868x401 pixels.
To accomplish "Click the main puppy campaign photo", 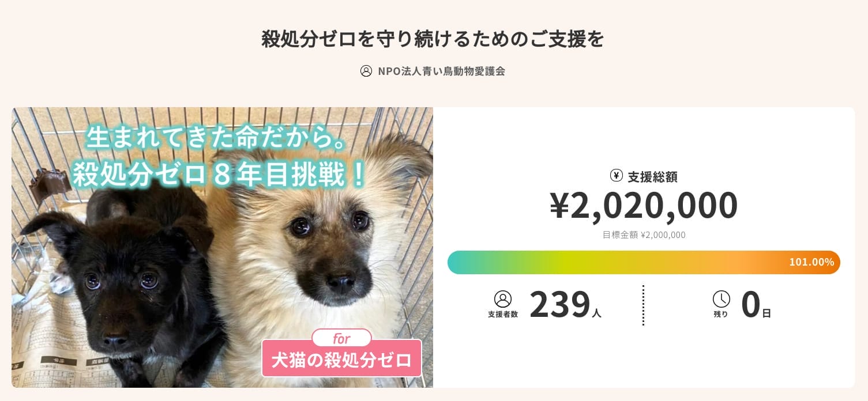I will 222,248.
